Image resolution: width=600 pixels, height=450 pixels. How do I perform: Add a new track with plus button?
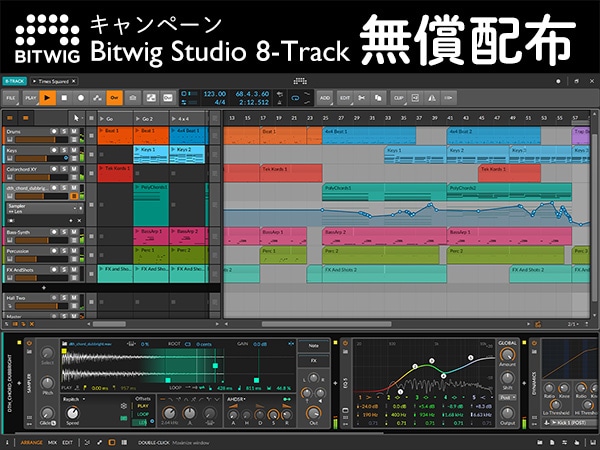tap(44, 288)
